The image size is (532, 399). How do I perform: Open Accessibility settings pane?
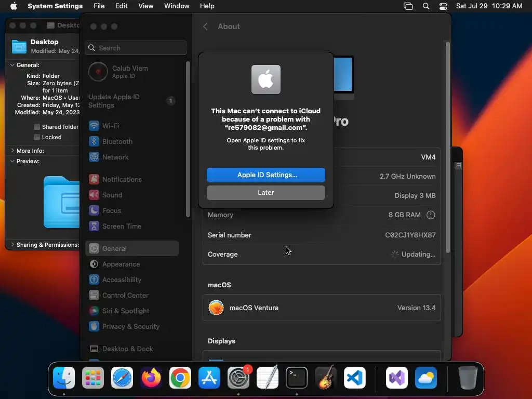[x=132, y=280]
